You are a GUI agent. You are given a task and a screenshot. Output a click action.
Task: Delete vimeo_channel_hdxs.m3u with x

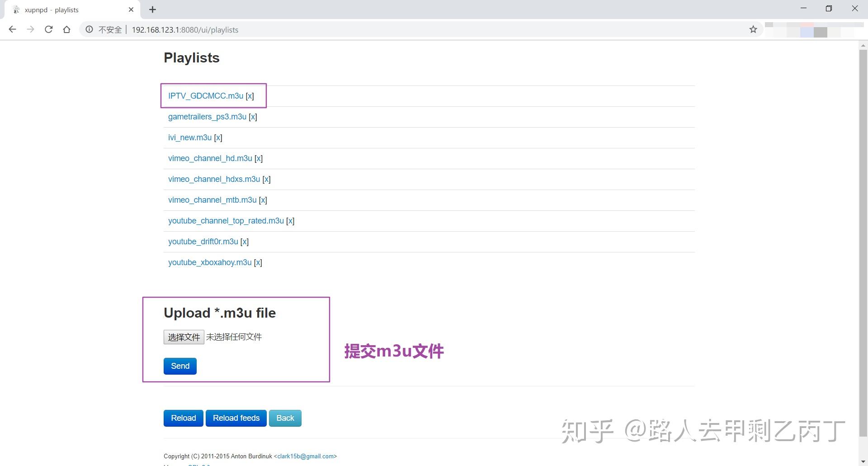pyautogui.click(x=267, y=179)
